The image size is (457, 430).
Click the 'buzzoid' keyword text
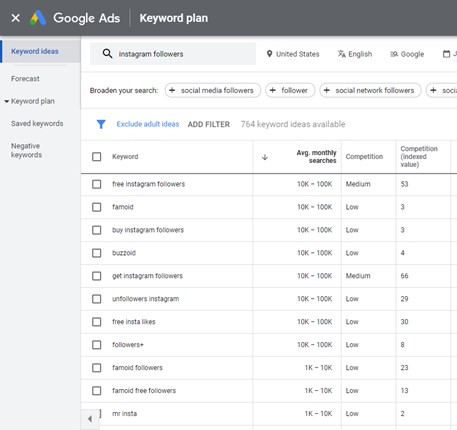[x=124, y=253]
